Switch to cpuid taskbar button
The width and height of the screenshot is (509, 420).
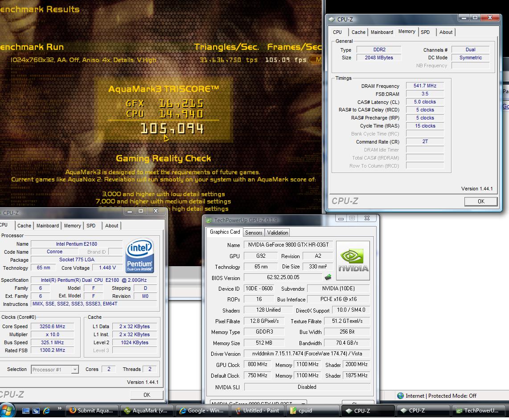pyautogui.click(x=312, y=411)
